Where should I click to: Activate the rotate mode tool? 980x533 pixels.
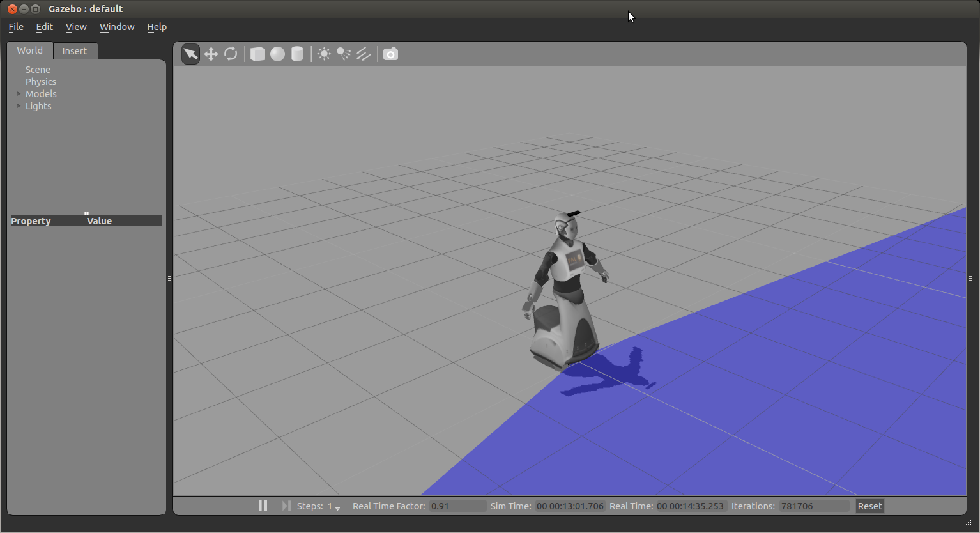point(231,54)
